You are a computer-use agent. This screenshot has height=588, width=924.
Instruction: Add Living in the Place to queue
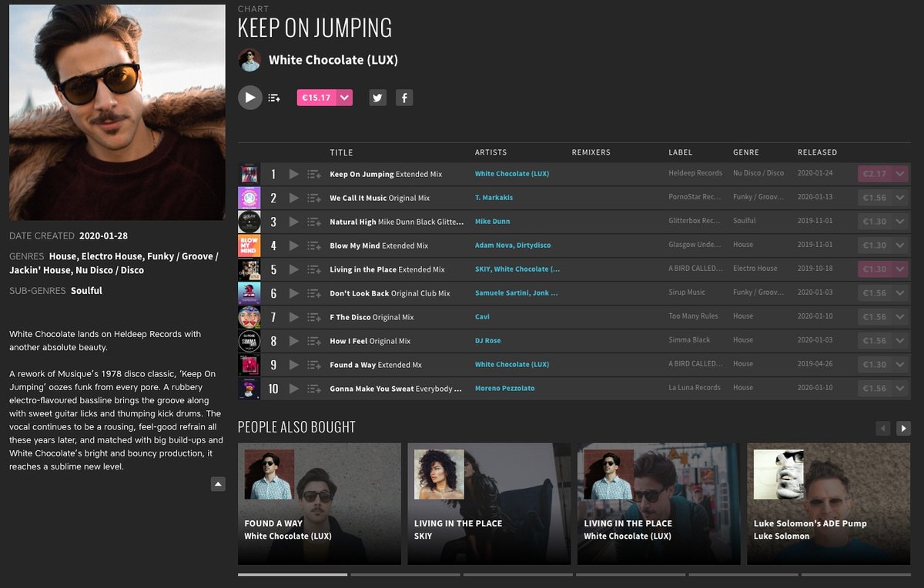click(x=313, y=269)
